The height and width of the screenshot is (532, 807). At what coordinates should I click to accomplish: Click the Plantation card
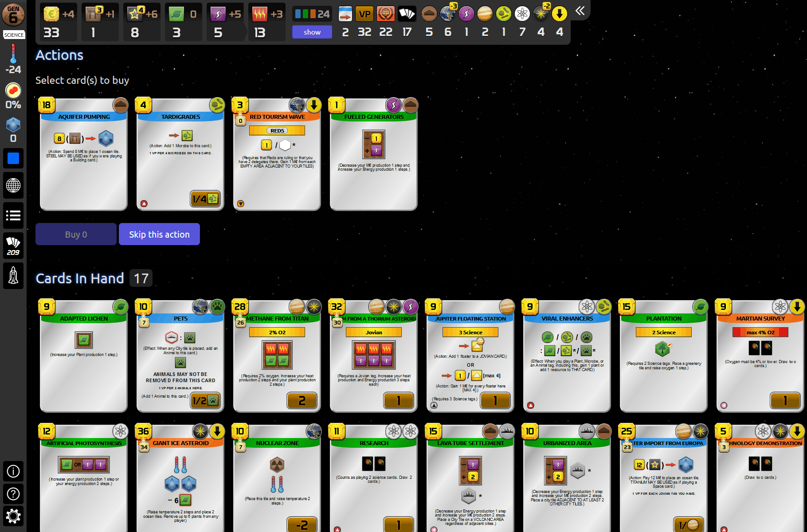click(664, 356)
